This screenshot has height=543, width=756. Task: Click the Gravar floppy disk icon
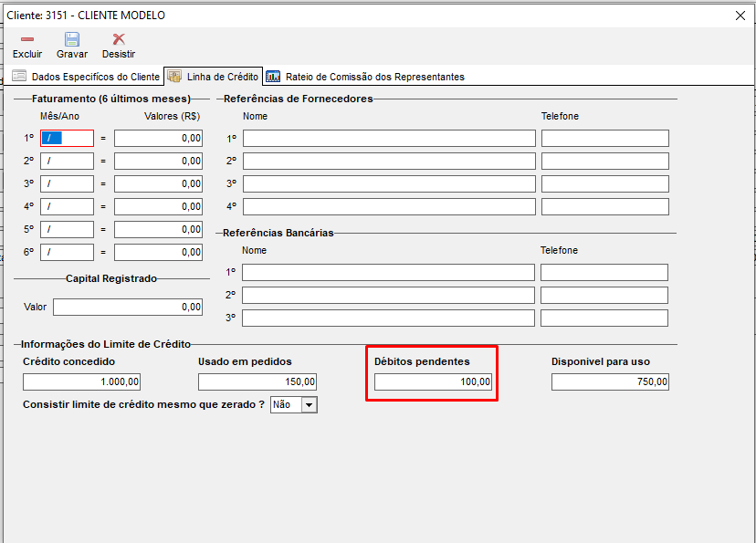point(72,39)
